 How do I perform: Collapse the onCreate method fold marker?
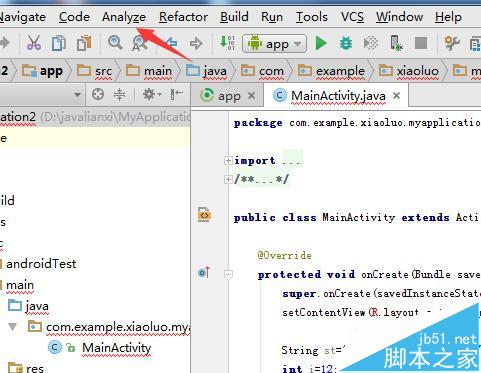(x=228, y=275)
